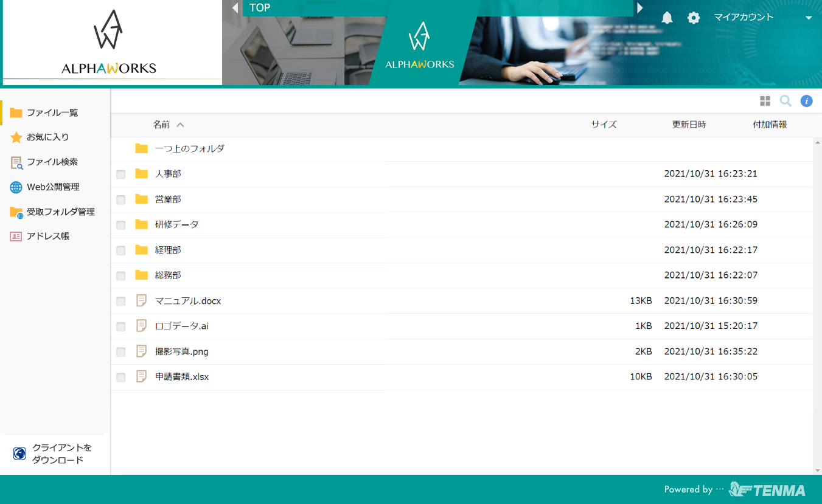
Task: Click the notification bell icon
Action: pyautogui.click(x=667, y=18)
